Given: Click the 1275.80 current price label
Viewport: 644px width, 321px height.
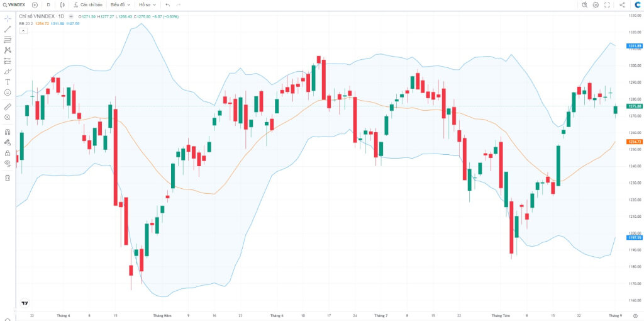Looking at the screenshot, I should [635, 106].
